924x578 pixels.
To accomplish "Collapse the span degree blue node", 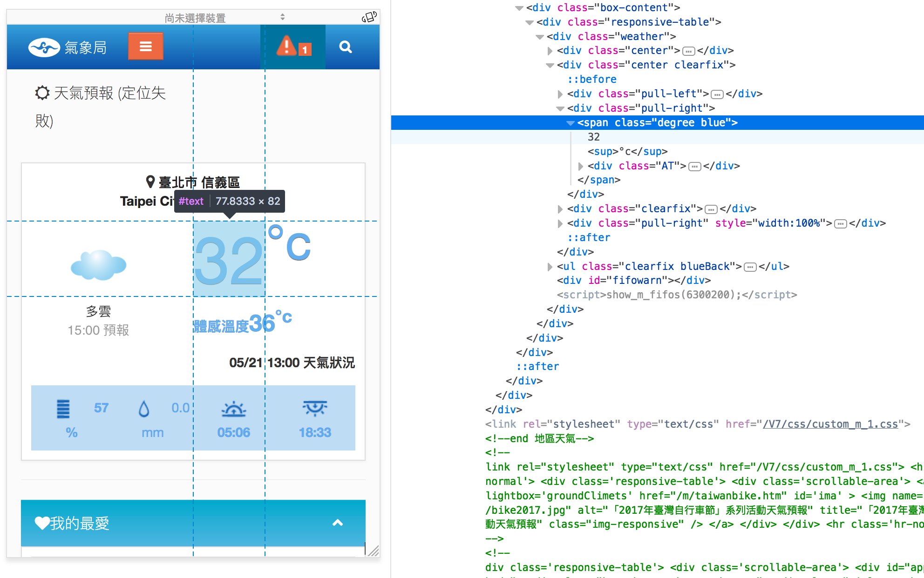I will coord(571,123).
